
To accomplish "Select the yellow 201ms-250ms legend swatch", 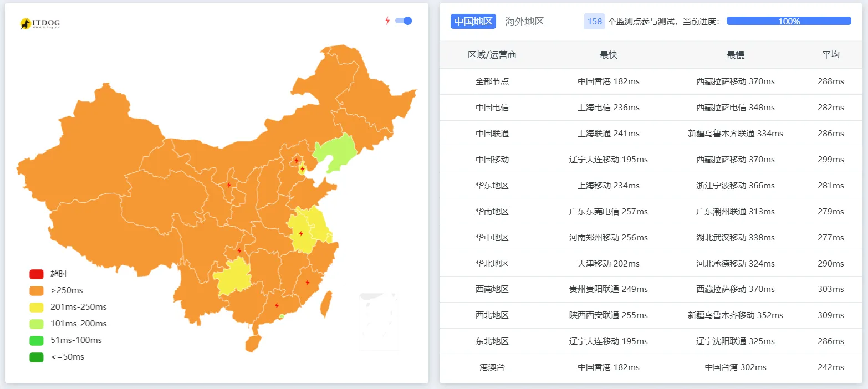I will click(35, 306).
